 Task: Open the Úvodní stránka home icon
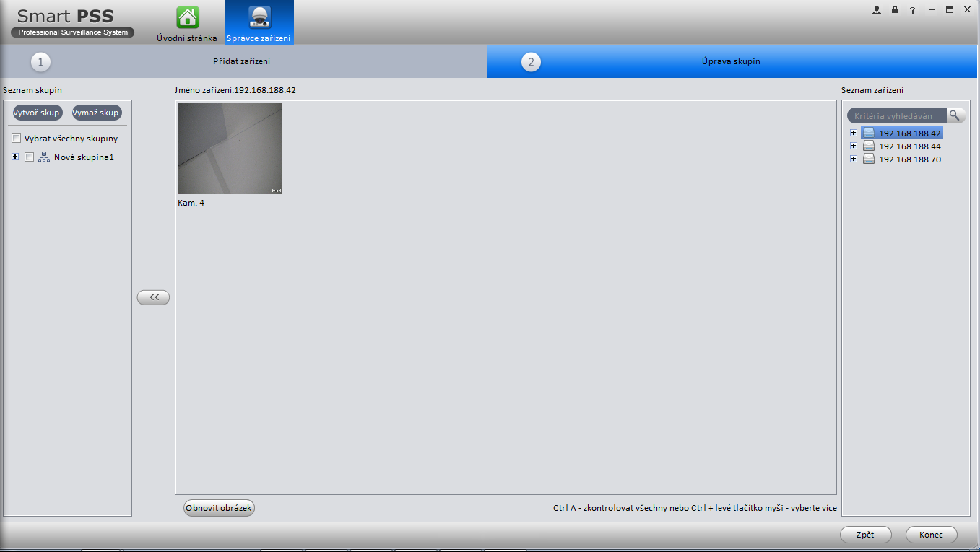point(188,17)
